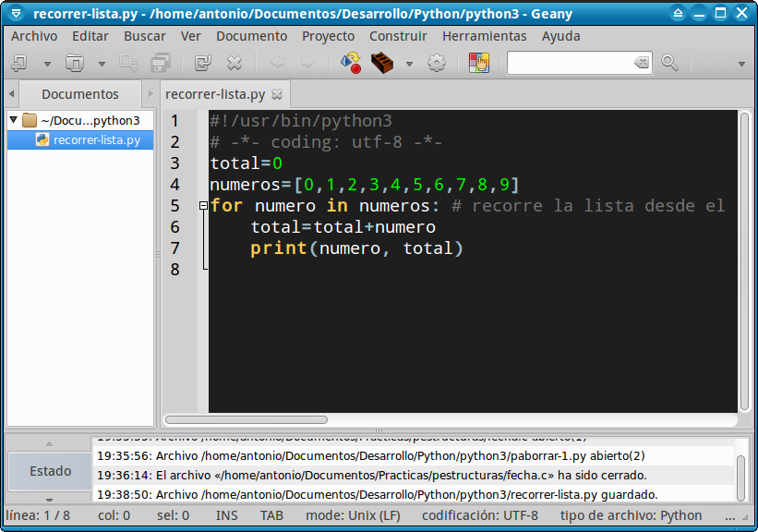Screen dimensions: 758x532
Task: Expand the recent files dropdown arrow
Action: point(102,64)
